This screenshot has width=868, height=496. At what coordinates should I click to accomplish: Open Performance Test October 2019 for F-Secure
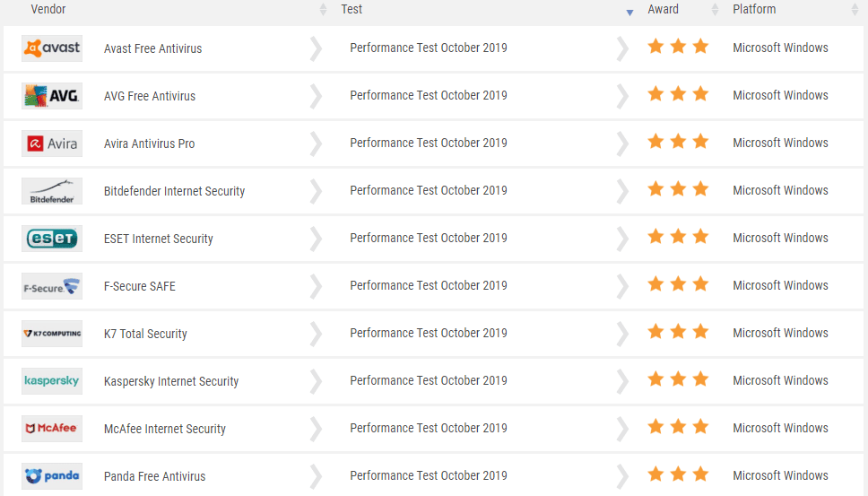click(x=429, y=286)
